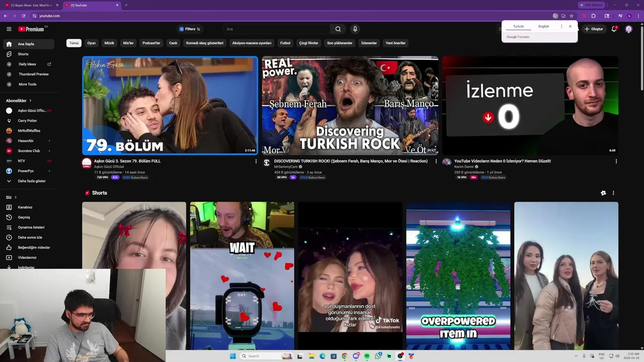Image resolution: width=644 pixels, height=362 pixels.
Task: Select the Canlı filter chip
Action: (x=173, y=43)
